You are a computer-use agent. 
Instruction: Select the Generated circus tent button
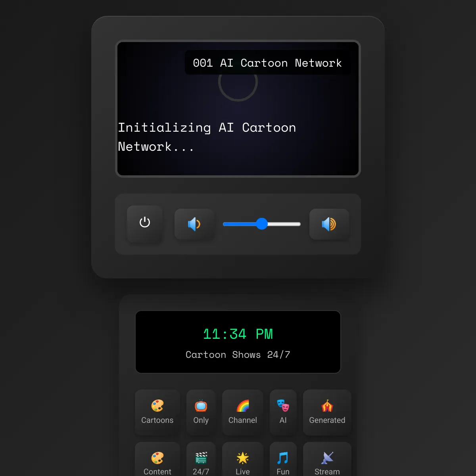[327, 413]
